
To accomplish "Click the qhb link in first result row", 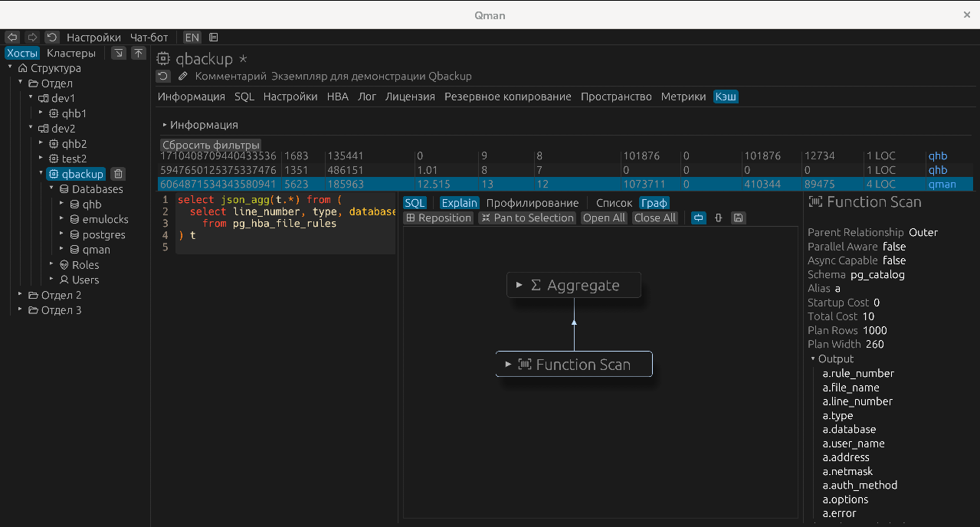I will point(938,155).
